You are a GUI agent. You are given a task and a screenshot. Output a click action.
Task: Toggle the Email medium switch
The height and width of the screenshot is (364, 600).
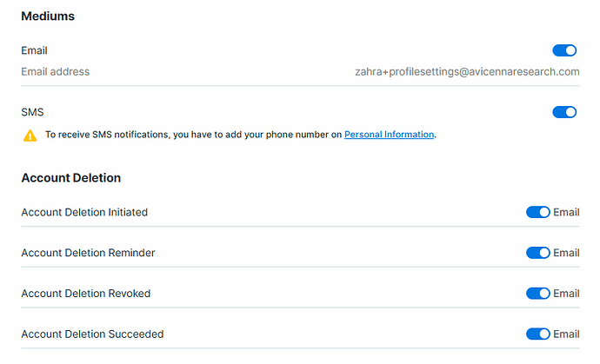pyautogui.click(x=564, y=50)
